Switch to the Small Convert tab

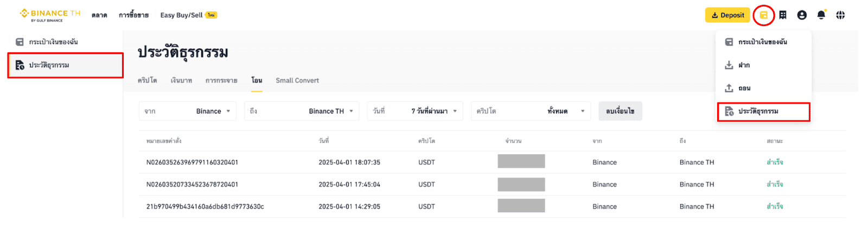click(297, 80)
